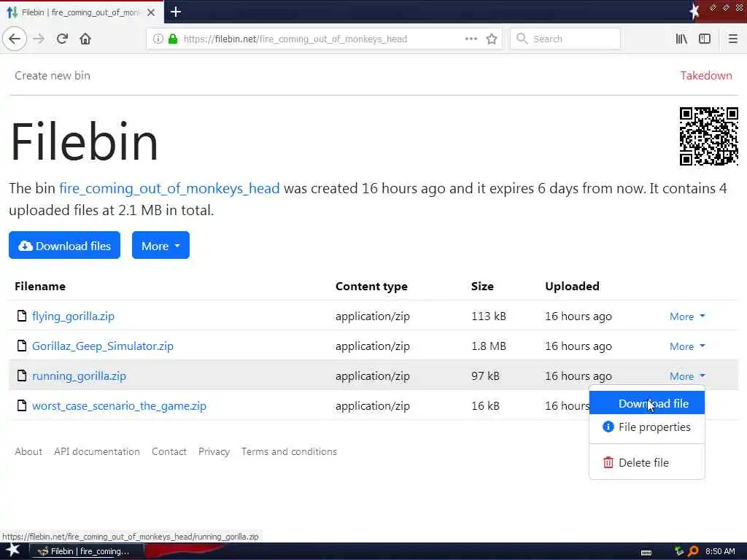Image resolution: width=747 pixels, height=560 pixels.
Task: Focus the browser Search field
Action: [565, 39]
